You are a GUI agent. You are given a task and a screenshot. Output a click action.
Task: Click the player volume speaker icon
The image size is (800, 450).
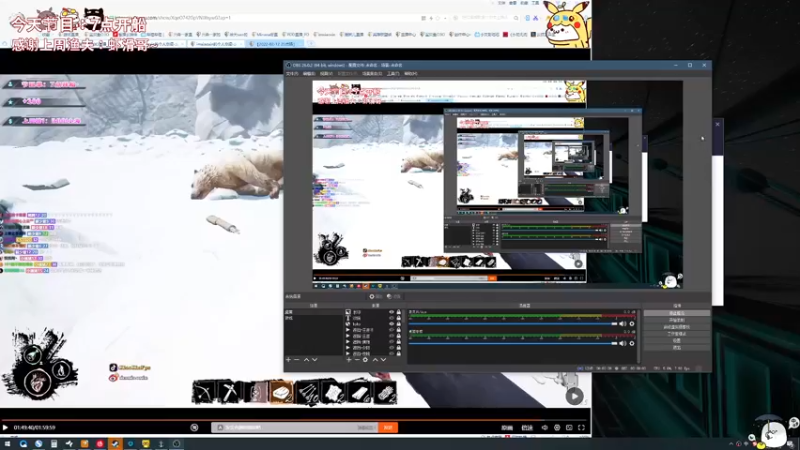(545, 428)
